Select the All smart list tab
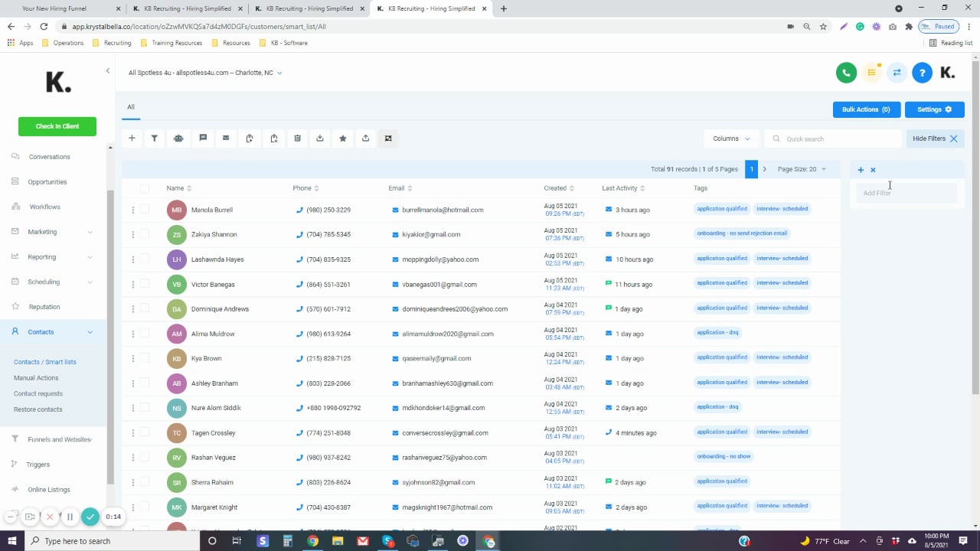This screenshot has height=551, width=980. click(x=131, y=107)
